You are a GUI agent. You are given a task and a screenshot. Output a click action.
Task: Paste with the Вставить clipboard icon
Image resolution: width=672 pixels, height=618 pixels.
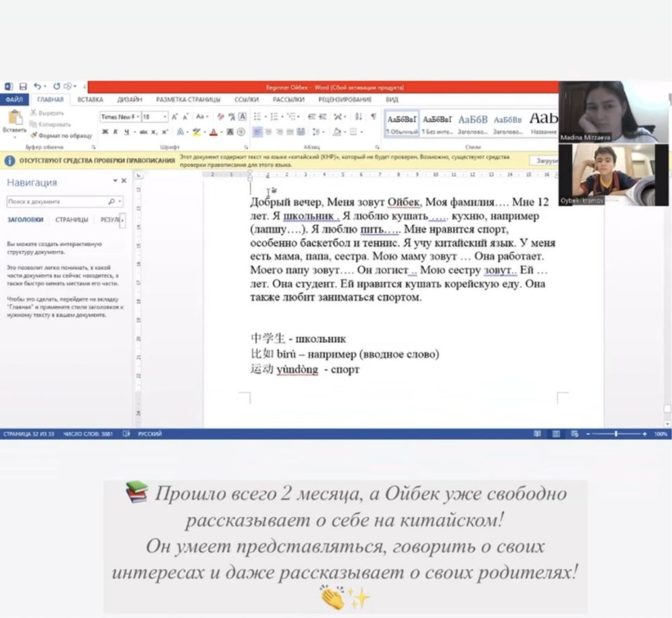pos(15,122)
